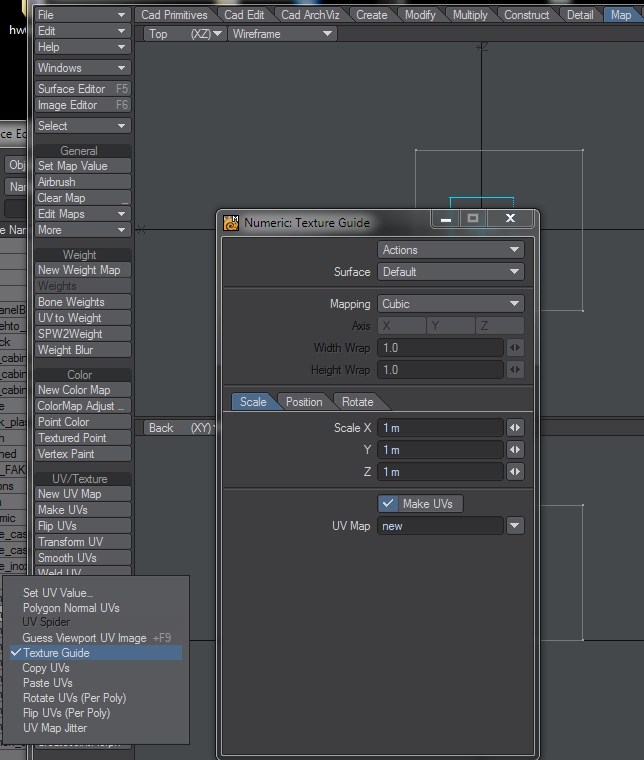
Task: Click Height Wrap stepper arrows
Action: [515, 370]
